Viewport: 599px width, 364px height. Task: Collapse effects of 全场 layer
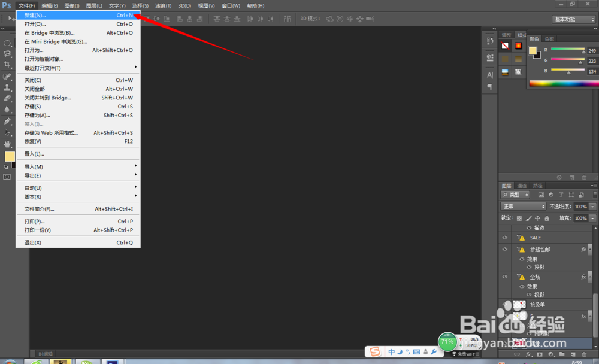pos(590,277)
